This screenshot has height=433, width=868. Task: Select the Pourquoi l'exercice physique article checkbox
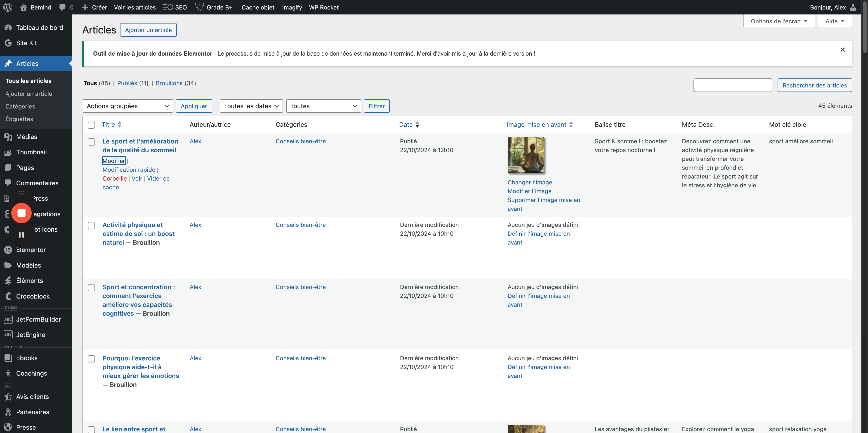[x=91, y=359]
